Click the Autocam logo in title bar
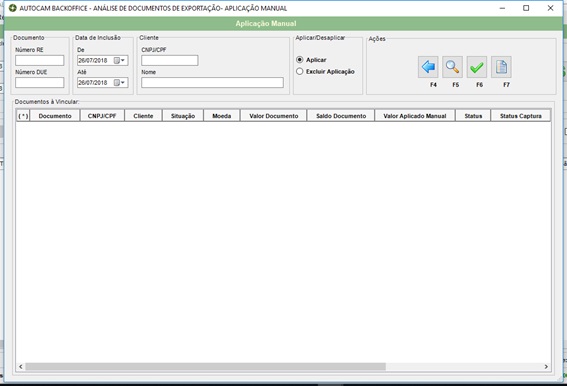This screenshot has height=386, width=567. (13, 8)
